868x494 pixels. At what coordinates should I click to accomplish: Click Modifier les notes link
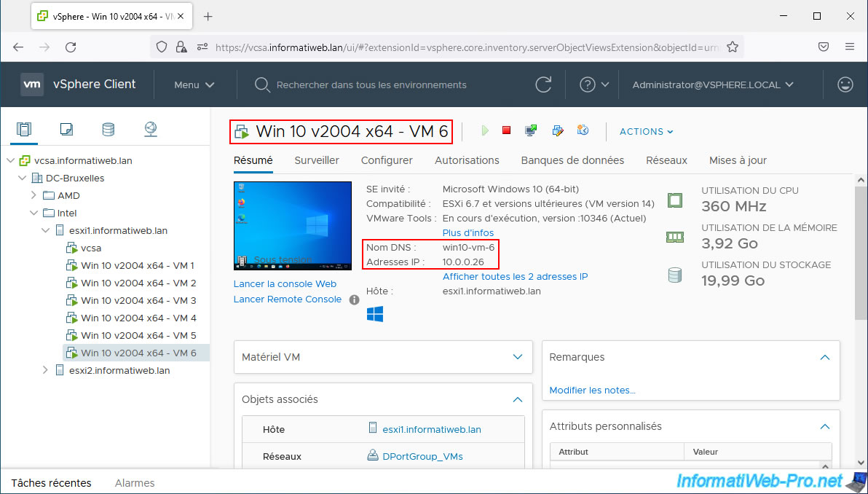pos(592,391)
